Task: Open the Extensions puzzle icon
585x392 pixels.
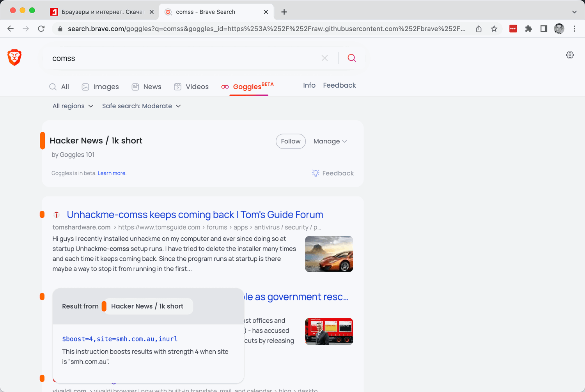Action: 528,28
